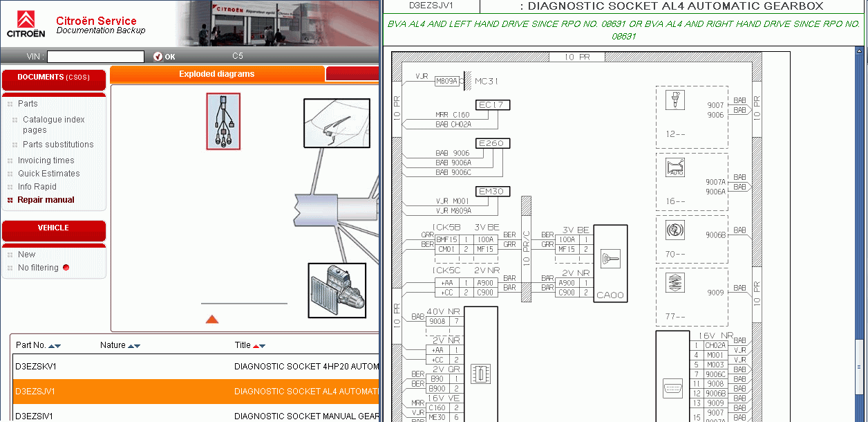Click the suspension spring symbol in block 77--
The width and height of the screenshot is (868, 422).
675,283
